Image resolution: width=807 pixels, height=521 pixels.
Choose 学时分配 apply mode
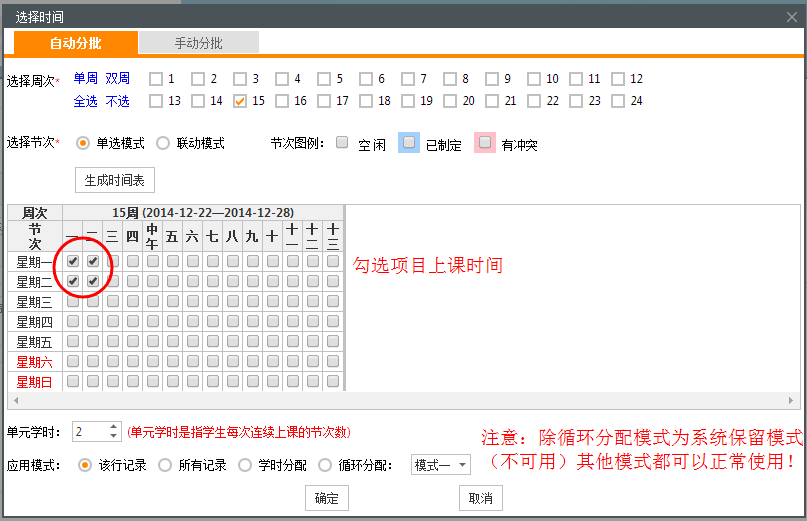tap(245, 465)
